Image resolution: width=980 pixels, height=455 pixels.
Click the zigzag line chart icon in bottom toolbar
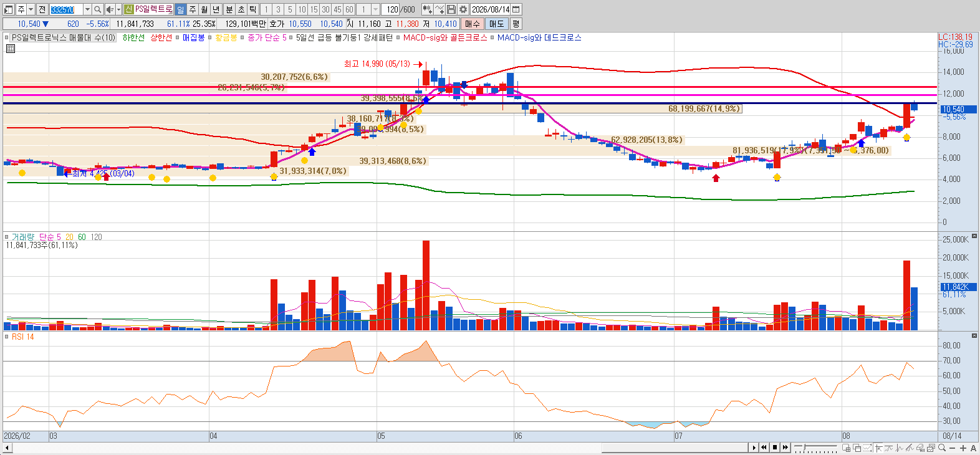coord(900,448)
